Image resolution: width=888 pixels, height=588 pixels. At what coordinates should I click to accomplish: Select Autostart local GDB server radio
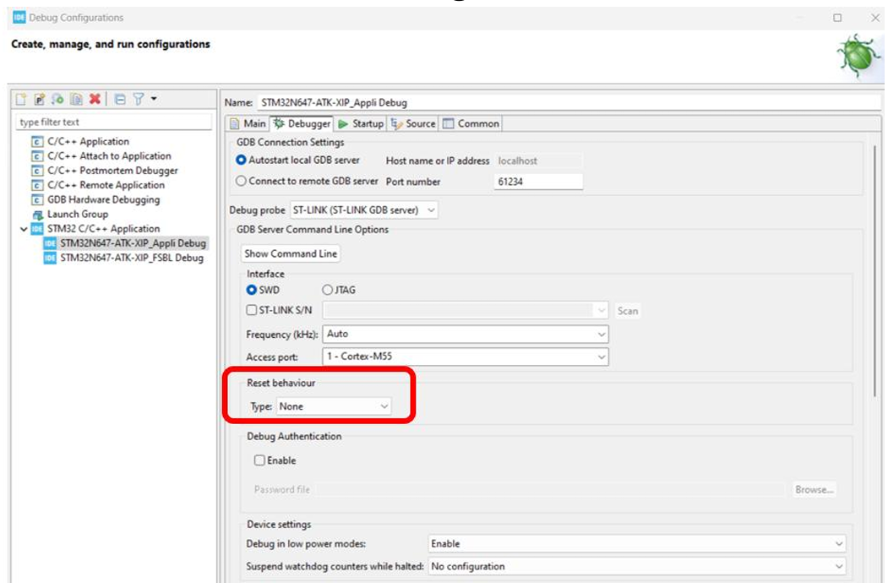click(x=242, y=161)
